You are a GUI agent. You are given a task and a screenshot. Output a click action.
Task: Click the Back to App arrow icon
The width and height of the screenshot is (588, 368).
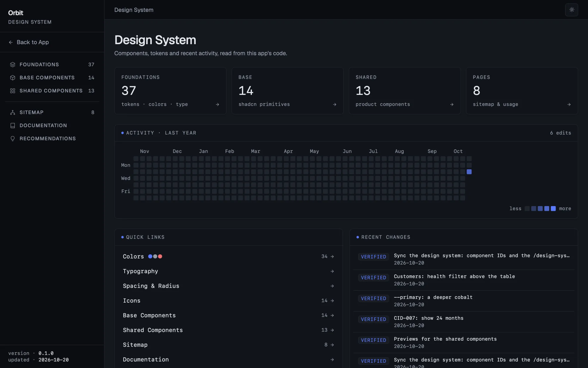[11, 42]
